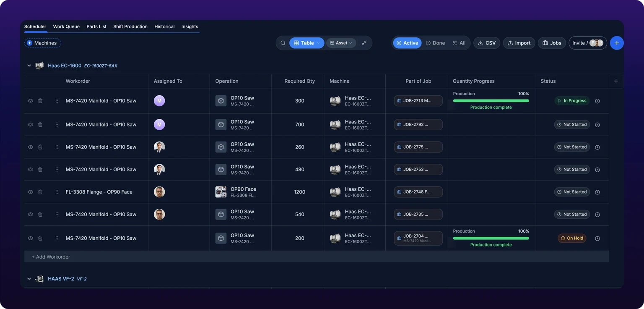Screen dimensions: 644x309
Task: Open the clock icon beside the In Progress status
Action: (x=597, y=101)
